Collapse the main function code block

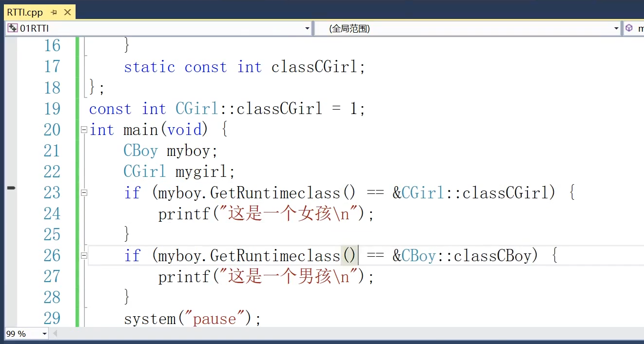84,130
